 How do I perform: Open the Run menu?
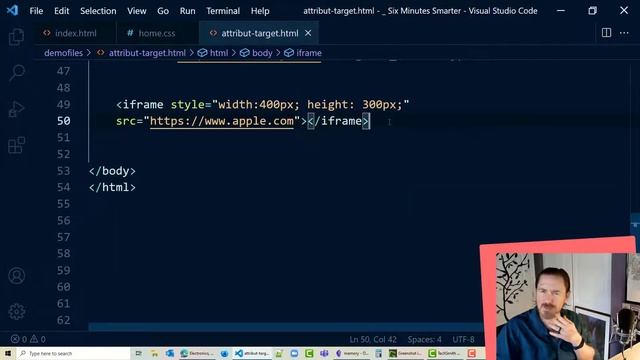pos(187,11)
